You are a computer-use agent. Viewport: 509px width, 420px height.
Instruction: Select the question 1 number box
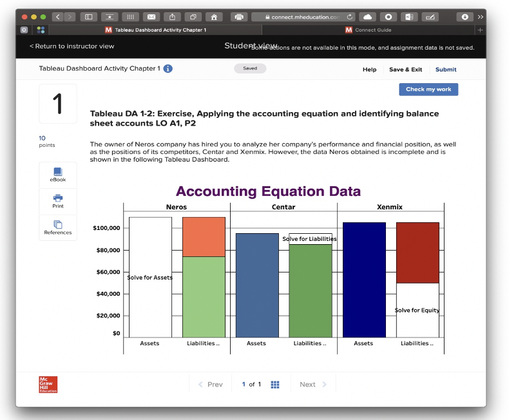(58, 104)
